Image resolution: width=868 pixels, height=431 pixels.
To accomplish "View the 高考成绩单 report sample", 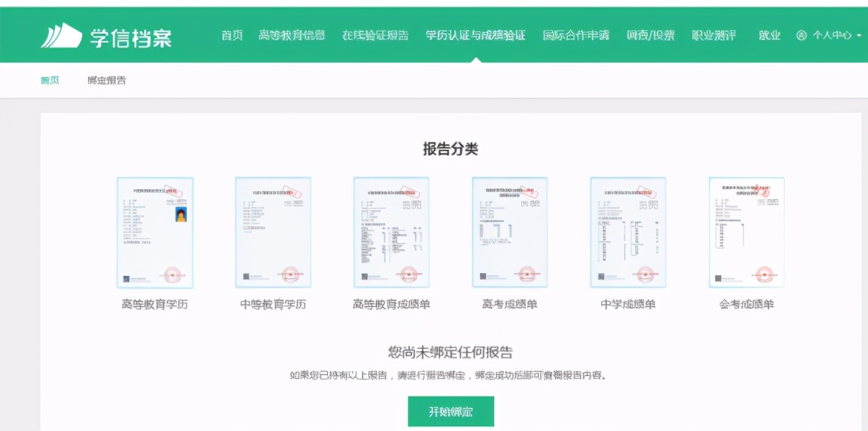I will [510, 233].
